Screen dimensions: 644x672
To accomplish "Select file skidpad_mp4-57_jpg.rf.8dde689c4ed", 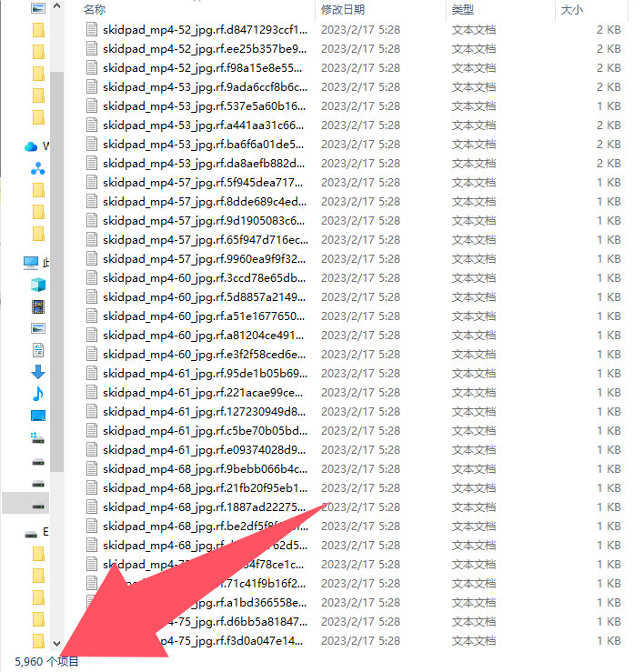I will (205, 202).
